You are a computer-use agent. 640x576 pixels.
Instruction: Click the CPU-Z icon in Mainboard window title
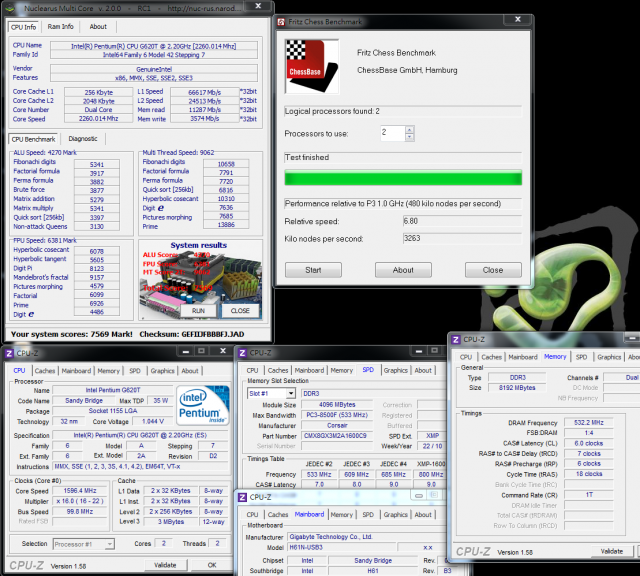pyautogui.click(x=242, y=497)
